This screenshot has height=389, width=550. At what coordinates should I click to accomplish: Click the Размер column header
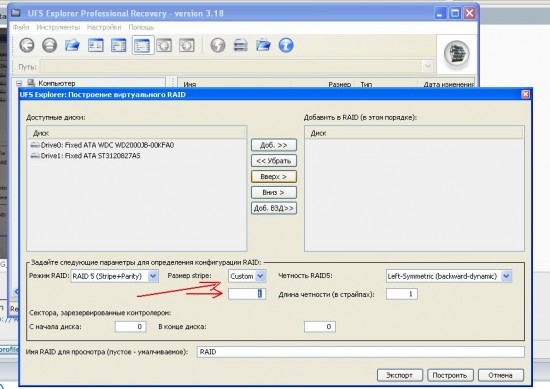(323, 84)
